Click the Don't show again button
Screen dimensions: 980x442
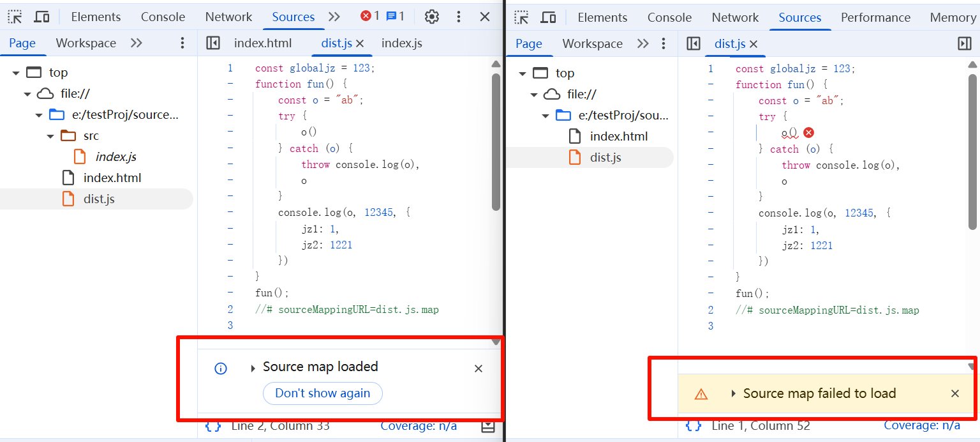click(323, 393)
